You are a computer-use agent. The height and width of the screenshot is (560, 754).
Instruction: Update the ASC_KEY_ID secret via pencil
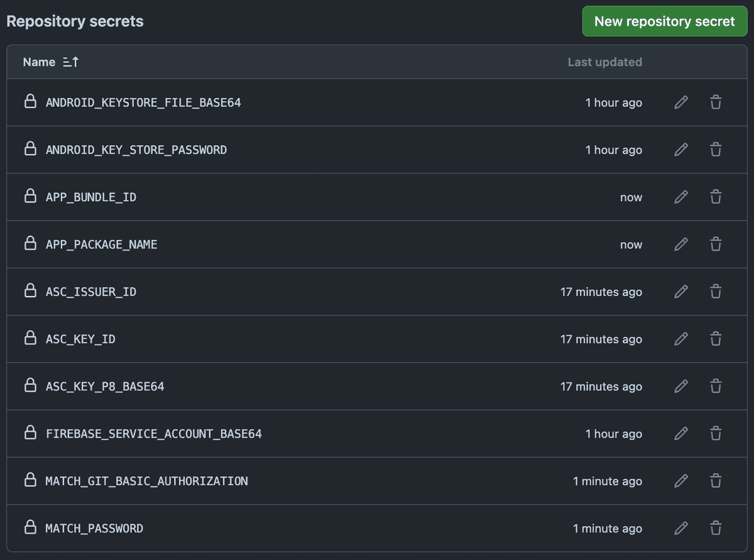coord(681,339)
